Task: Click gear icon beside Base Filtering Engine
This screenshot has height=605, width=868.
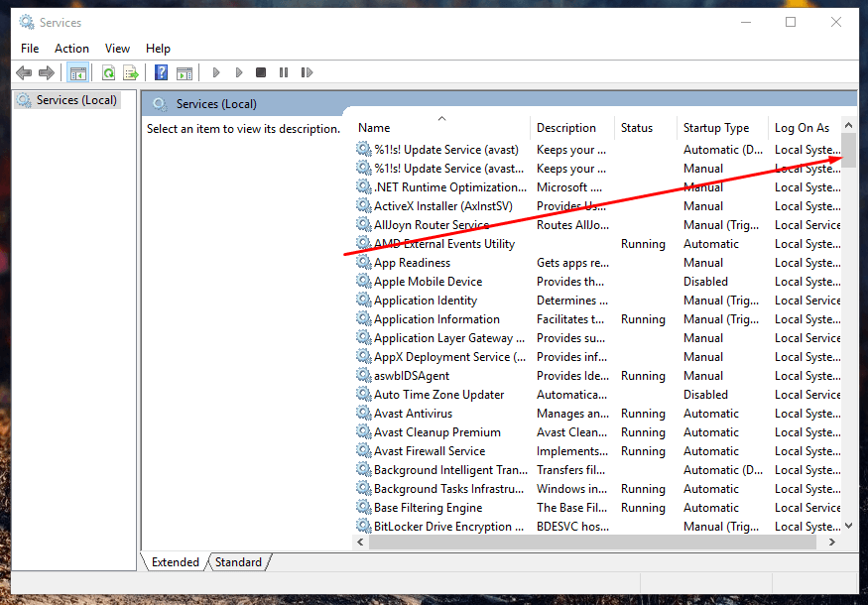Action: [x=364, y=507]
